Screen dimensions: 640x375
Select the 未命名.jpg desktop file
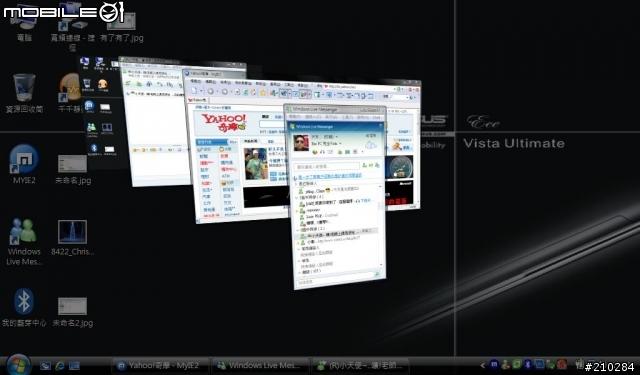coord(73,169)
